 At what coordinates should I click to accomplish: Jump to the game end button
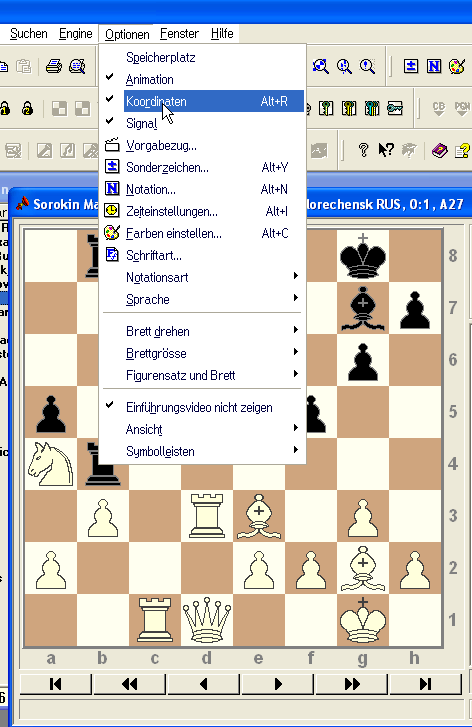426,684
